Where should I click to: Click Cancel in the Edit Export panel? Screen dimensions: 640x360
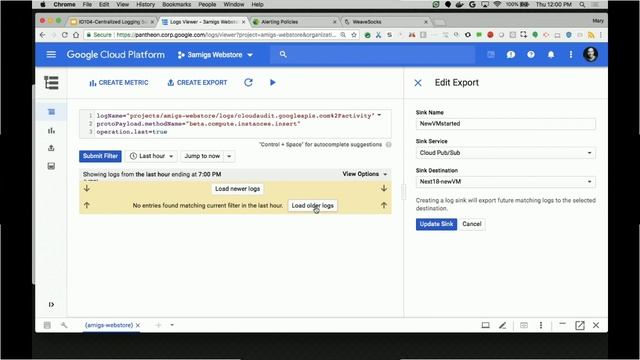tap(472, 224)
